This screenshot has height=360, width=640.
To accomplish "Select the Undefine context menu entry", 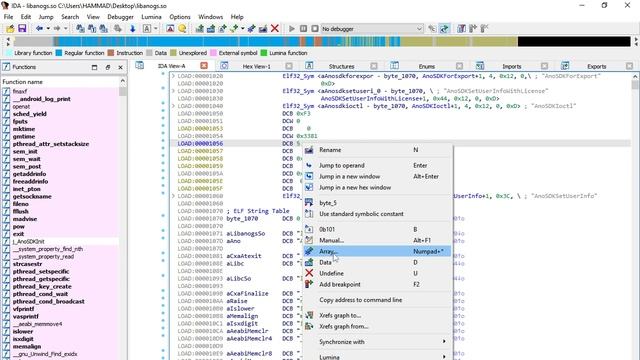I will pyautogui.click(x=378, y=273).
